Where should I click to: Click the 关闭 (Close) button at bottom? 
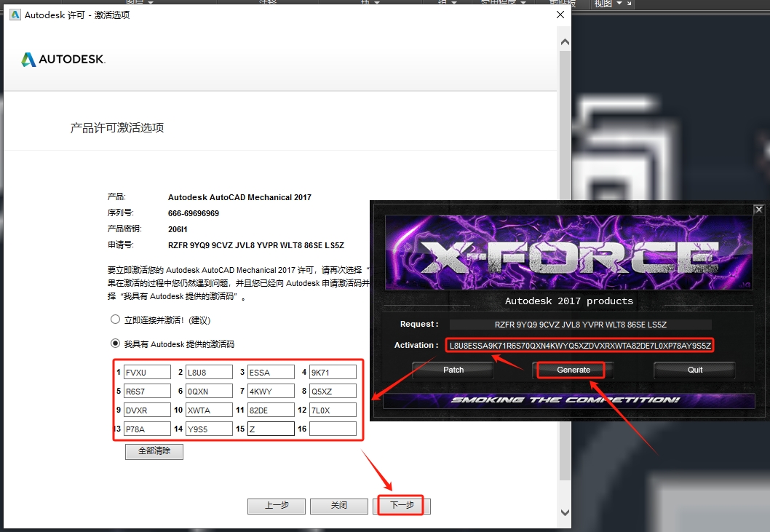(339, 506)
